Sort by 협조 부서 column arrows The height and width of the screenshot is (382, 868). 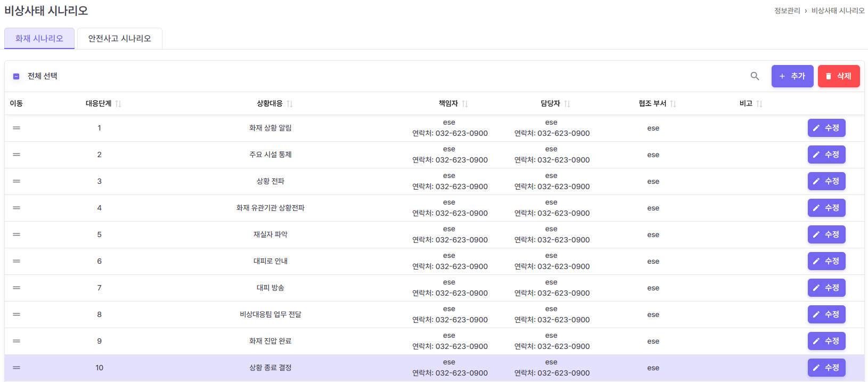(673, 104)
